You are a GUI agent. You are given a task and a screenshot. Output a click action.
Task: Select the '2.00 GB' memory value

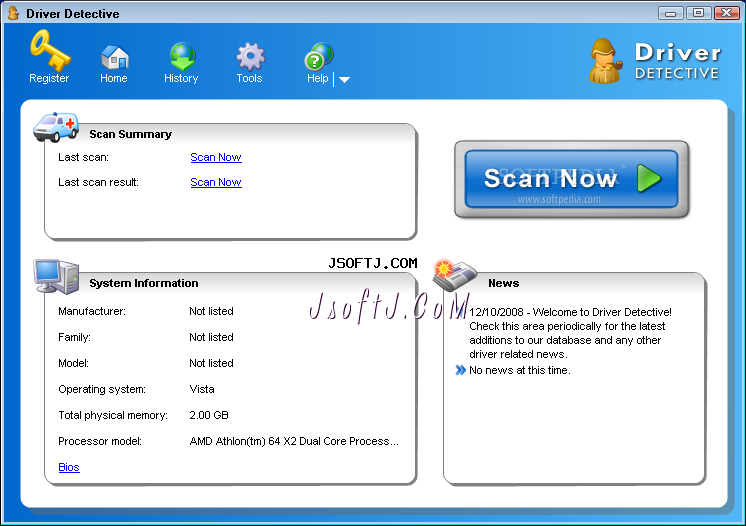[209, 416]
